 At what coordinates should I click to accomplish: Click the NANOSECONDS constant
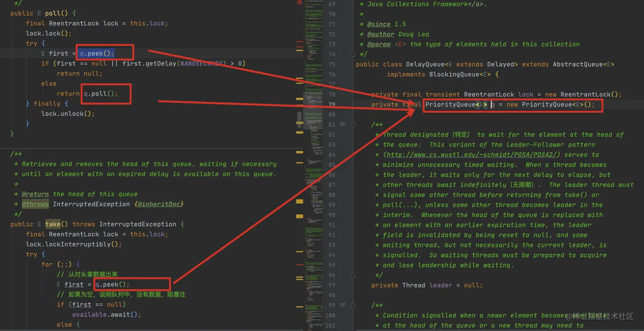click(201, 63)
